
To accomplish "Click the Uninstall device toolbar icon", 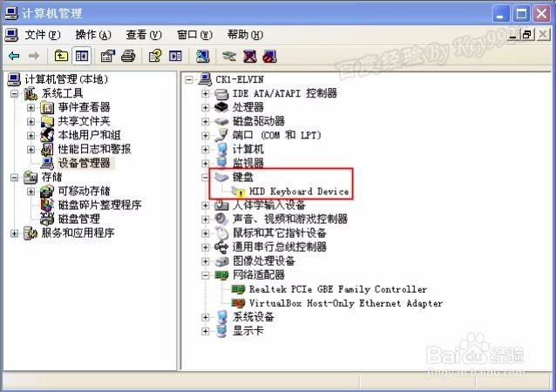I will click(x=250, y=56).
